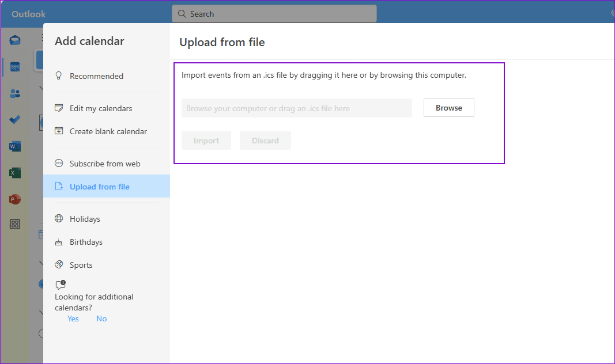The height and width of the screenshot is (364, 615).
Task: Open the More apps launcher grid
Action: tap(14, 223)
